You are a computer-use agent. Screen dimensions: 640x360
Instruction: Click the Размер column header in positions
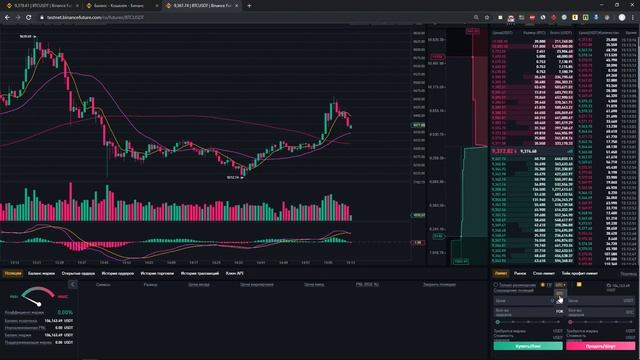(x=150, y=284)
